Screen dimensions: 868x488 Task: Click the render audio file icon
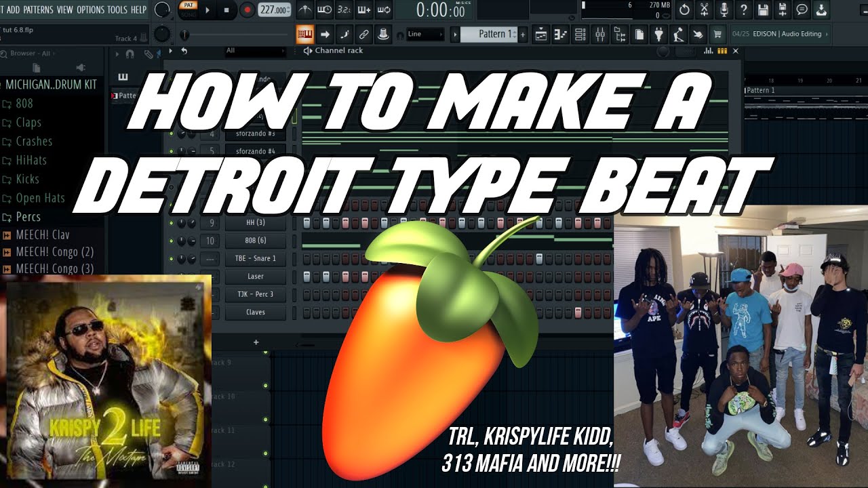(x=783, y=9)
